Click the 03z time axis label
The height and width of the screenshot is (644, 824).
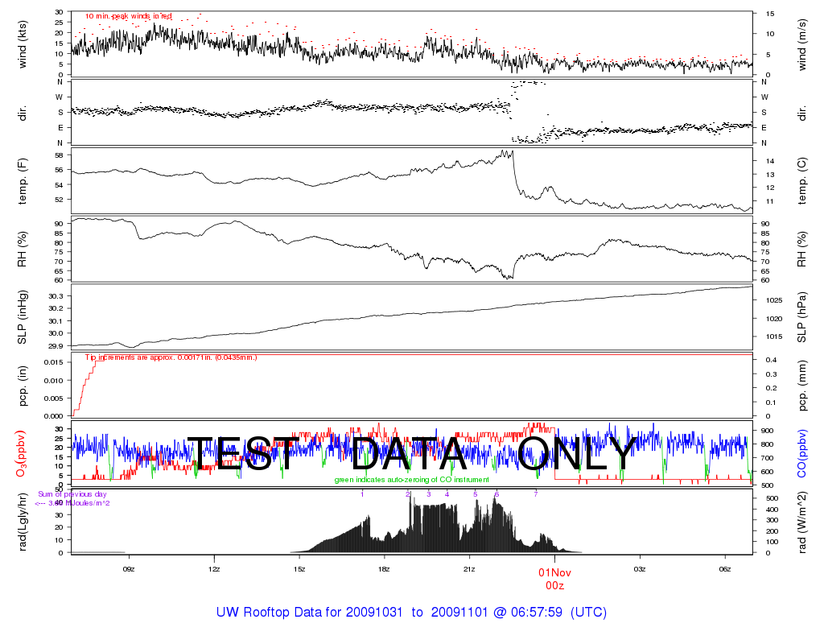(x=640, y=569)
